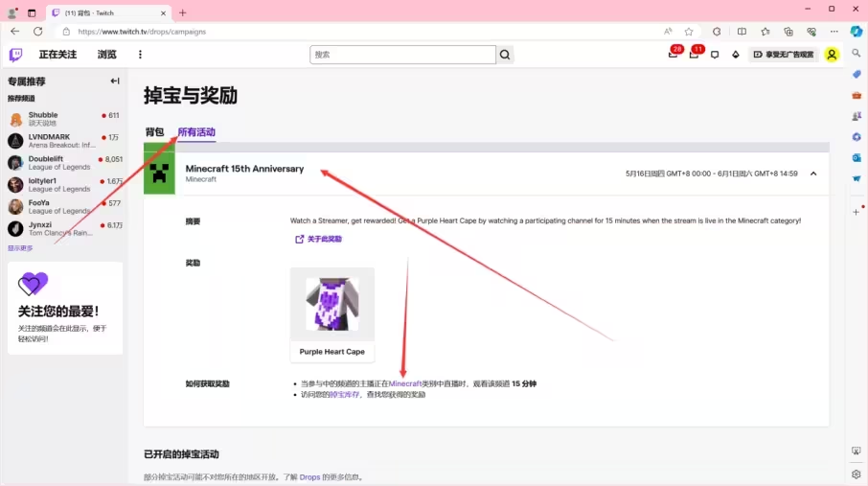Collapse the Minecraft 15th Anniversary campaign chevron
Image resolution: width=868 pixels, height=486 pixels.
(x=813, y=174)
